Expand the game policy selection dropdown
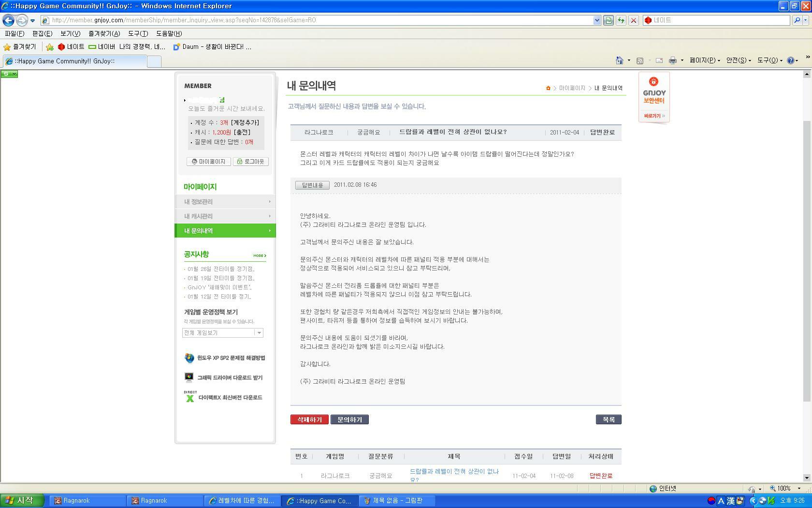The height and width of the screenshot is (508, 812). [x=259, y=333]
